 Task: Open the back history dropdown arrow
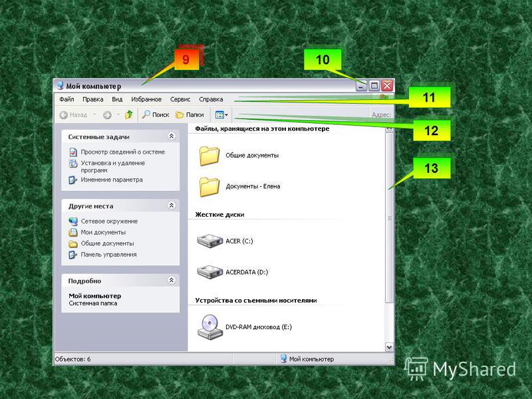tap(94, 114)
